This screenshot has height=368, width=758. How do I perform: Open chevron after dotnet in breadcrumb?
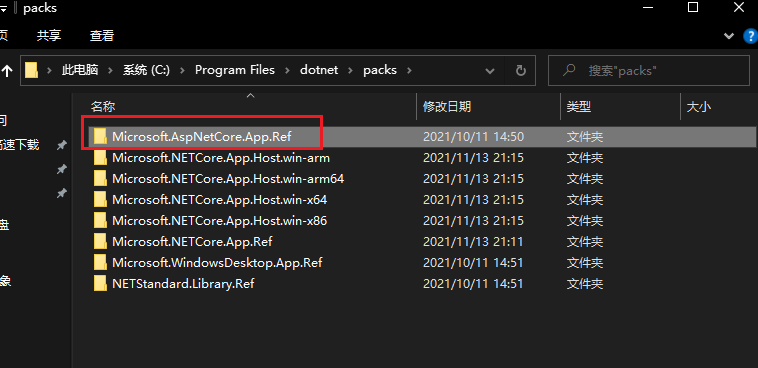pyautogui.click(x=351, y=71)
